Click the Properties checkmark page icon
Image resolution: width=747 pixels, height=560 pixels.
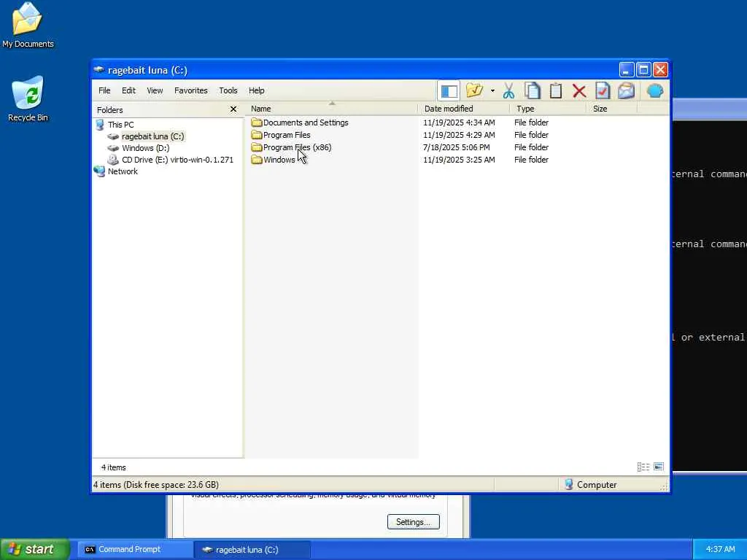[603, 90]
